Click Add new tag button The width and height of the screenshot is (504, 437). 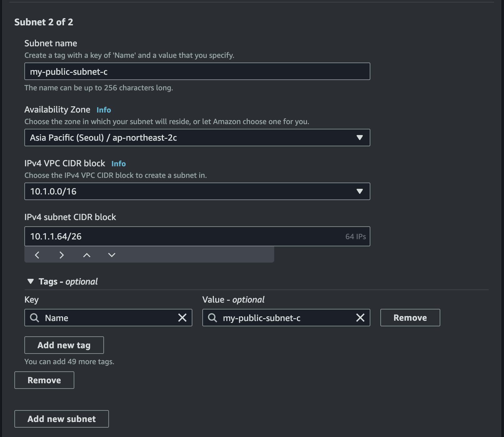[x=64, y=345]
